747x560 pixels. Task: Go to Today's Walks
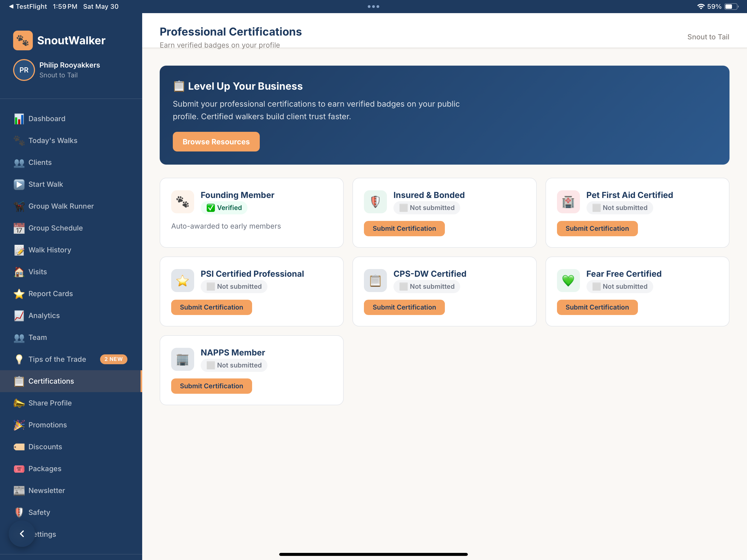tap(71, 141)
